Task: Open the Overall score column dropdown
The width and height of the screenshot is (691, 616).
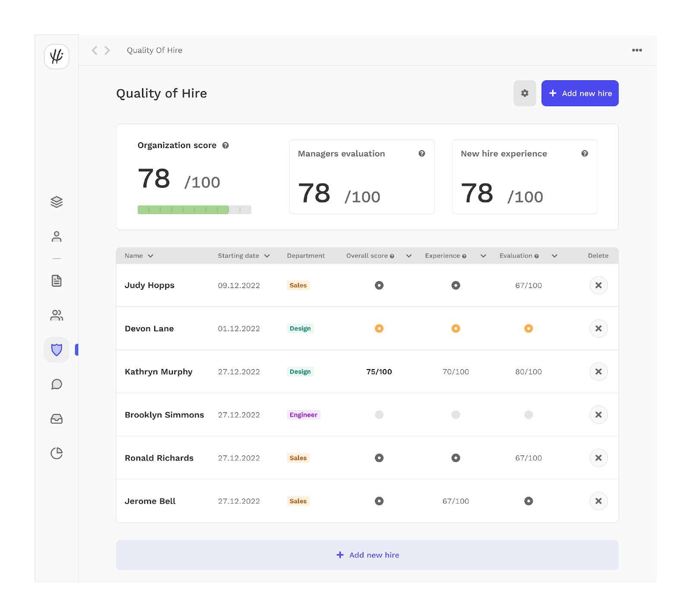Action: point(408,256)
